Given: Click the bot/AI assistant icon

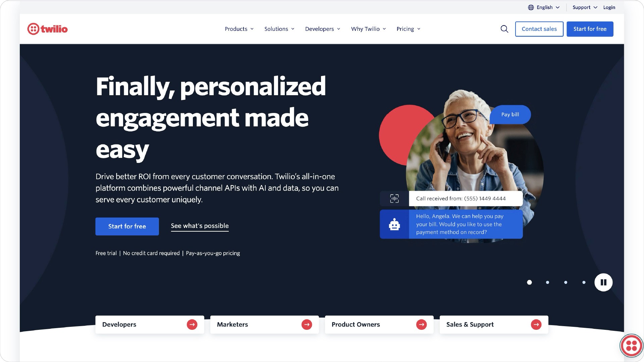Looking at the screenshot, I should [394, 224].
